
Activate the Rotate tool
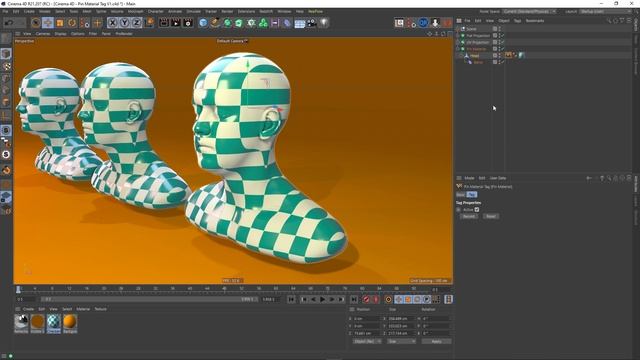pyautogui.click(x=72, y=23)
